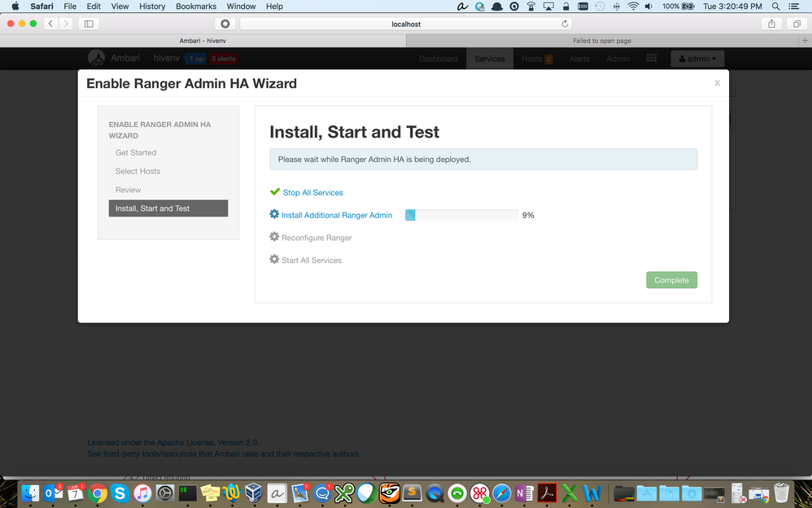Viewport: 812px width, 508px height.
Task: Click the 1 op background operations badge
Action: [x=196, y=59]
